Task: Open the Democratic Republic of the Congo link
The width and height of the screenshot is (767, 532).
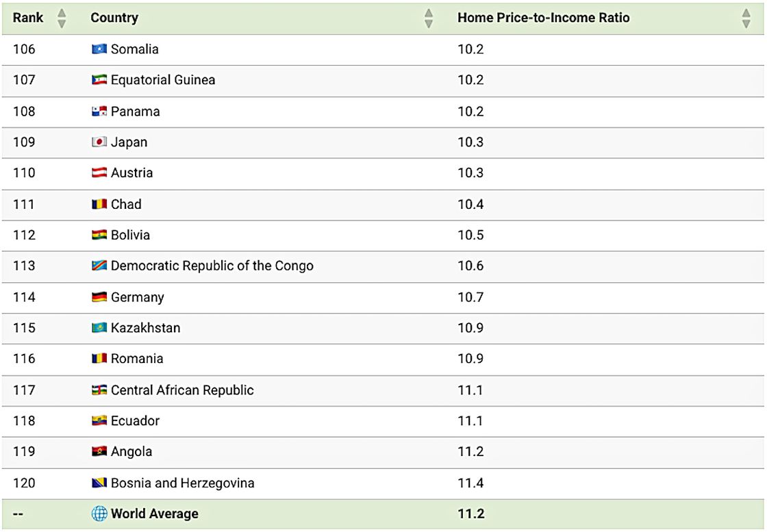Action: 212,266
